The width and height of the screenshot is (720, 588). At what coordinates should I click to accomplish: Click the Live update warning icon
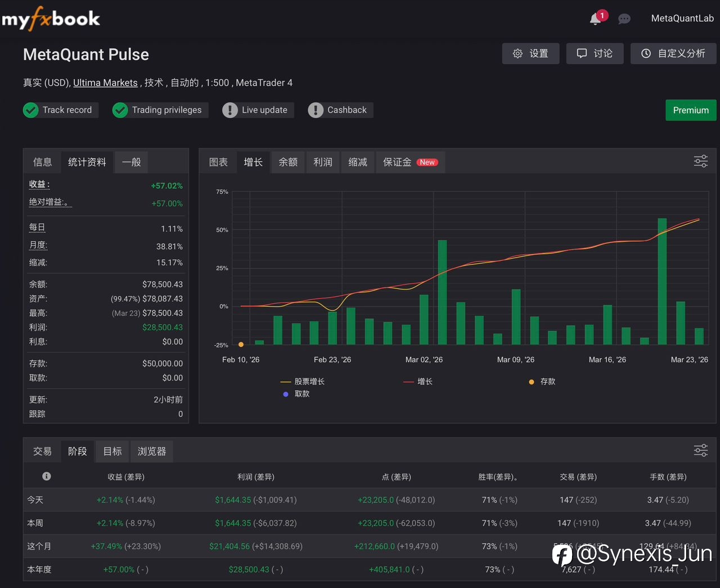pos(230,110)
